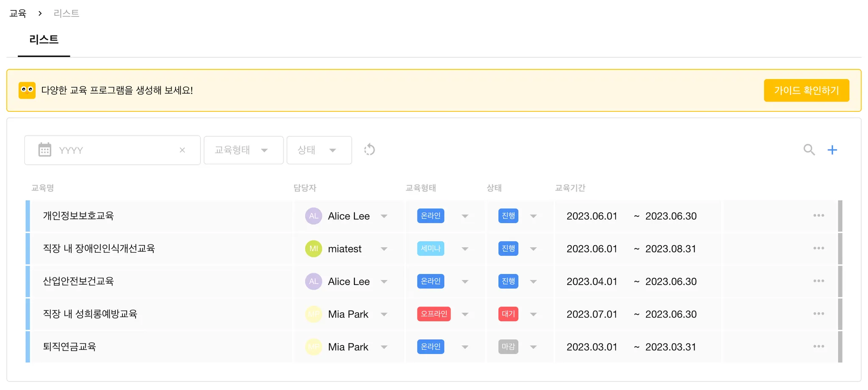Click the 온라인 tag in 개인정보보호교육 row

(431, 216)
